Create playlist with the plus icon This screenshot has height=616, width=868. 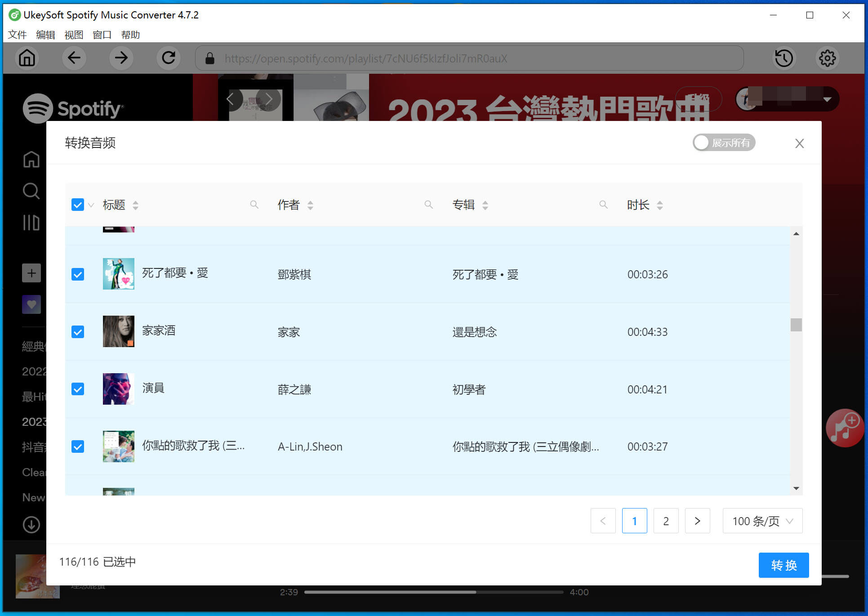tap(31, 273)
